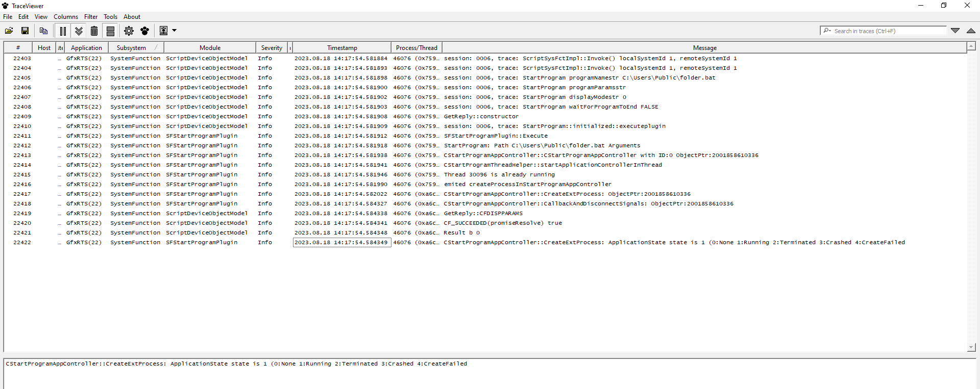The width and height of the screenshot is (980, 389).
Task: Jump to previous search result arrow
Action: point(971,31)
